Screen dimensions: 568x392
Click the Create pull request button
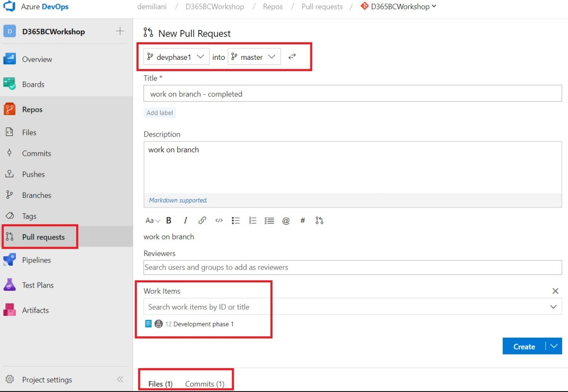(524, 346)
